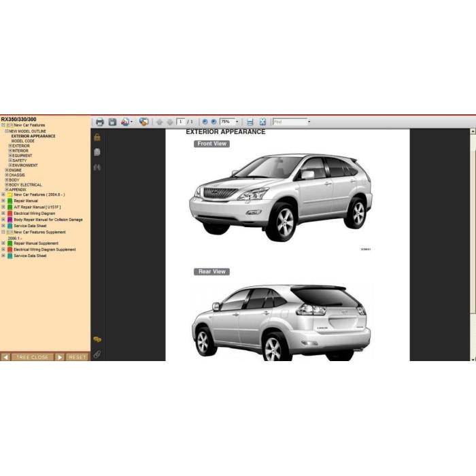Select MODEL CODE in the tree

coord(23,141)
